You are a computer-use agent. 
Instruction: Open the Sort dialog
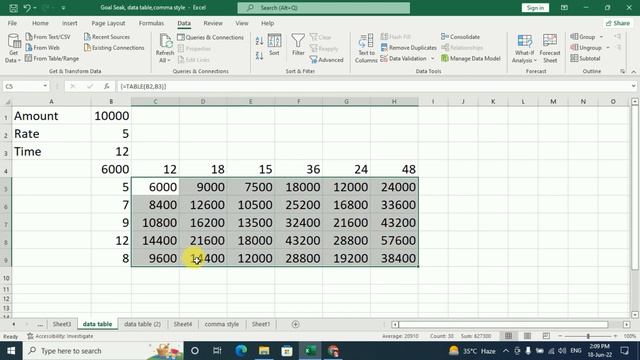point(274,45)
